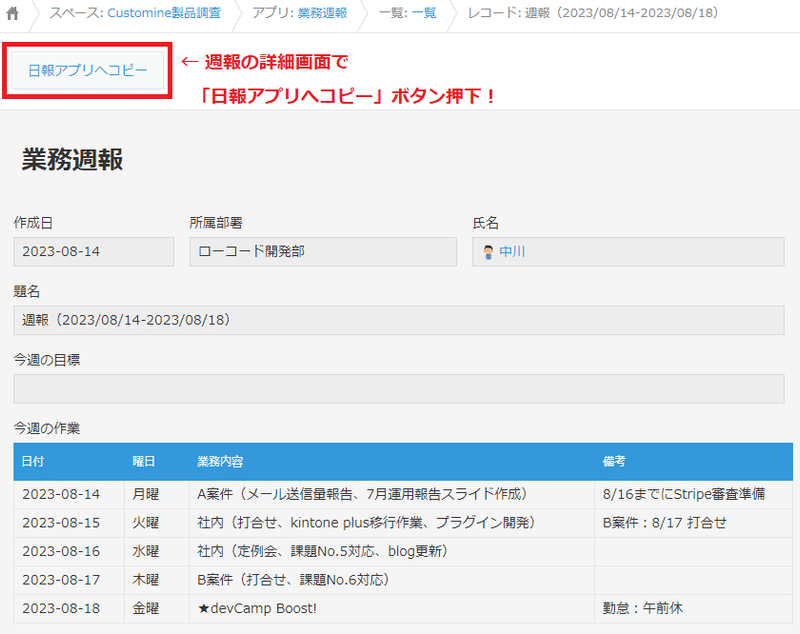
Task: Click the 月曜 weekday cell
Action: (157, 494)
